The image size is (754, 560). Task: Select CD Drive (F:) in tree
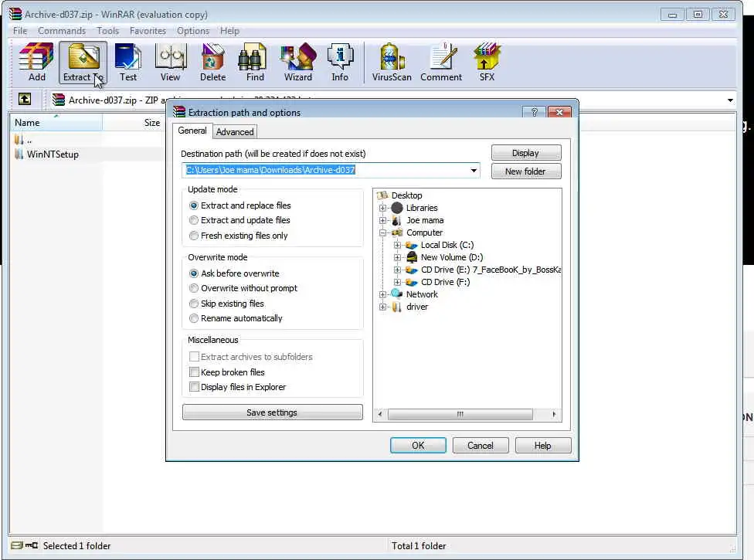tap(445, 282)
